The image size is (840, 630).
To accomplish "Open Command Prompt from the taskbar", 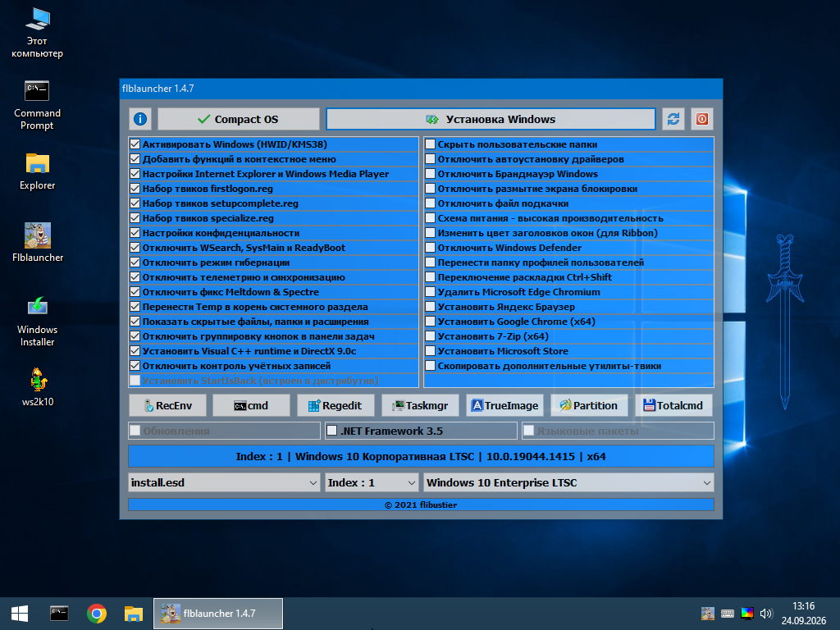I will 59,614.
